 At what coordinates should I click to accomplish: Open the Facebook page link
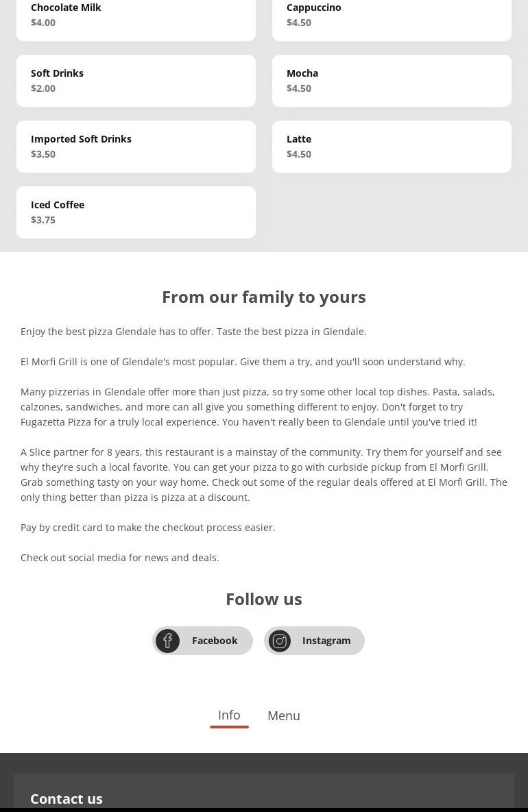pyautogui.click(x=215, y=641)
